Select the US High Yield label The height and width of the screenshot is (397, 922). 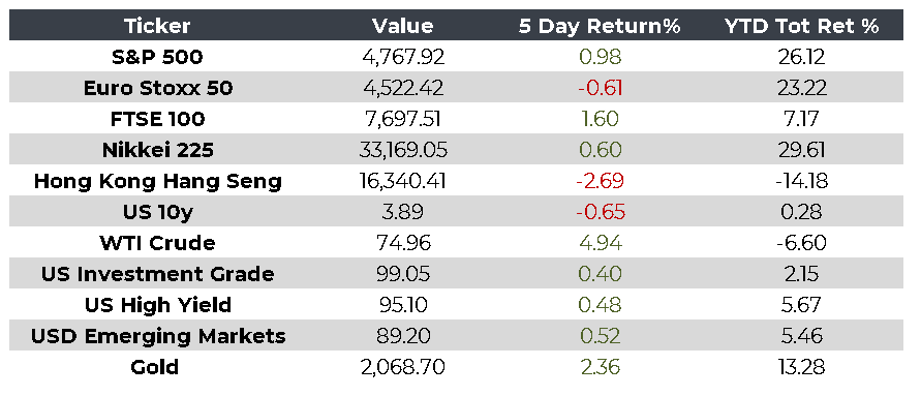coord(158,305)
